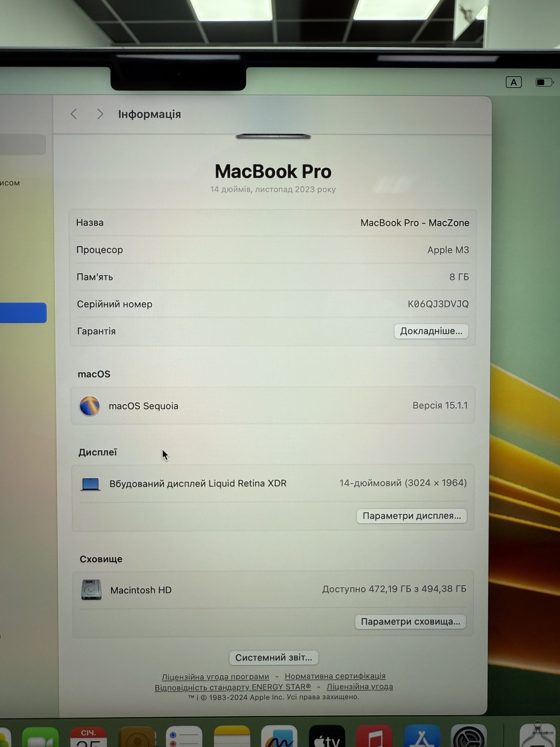This screenshot has width=560, height=747.
Task: Go forward with the right chevron arrow
Action: coord(100,114)
